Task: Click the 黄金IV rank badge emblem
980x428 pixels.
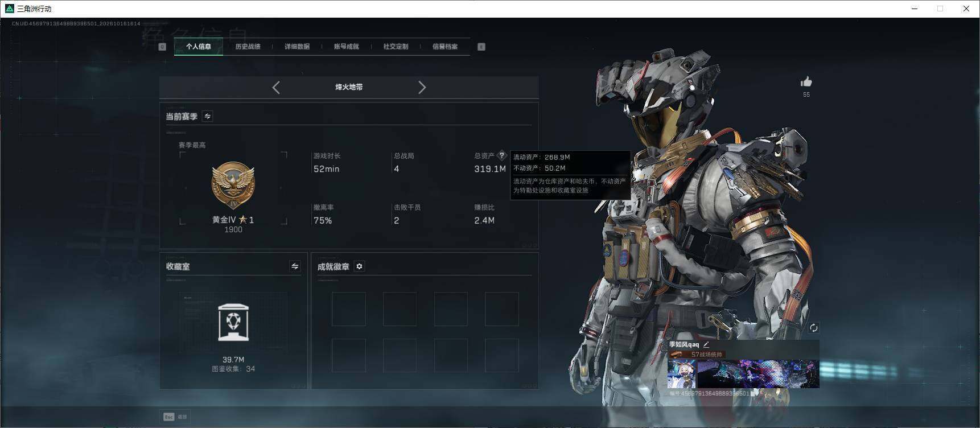Action: click(x=233, y=186)
